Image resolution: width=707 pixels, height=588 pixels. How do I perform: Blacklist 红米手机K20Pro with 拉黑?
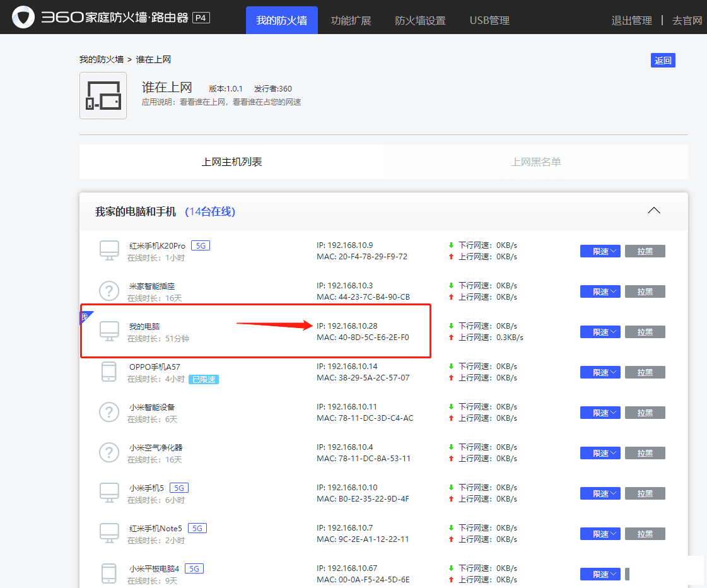[645, 251]
